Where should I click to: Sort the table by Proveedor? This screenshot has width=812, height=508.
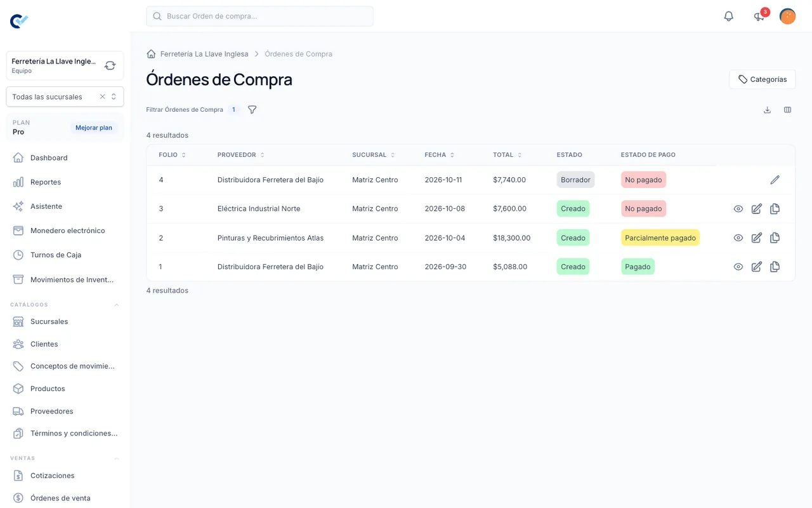click(240, 155)
